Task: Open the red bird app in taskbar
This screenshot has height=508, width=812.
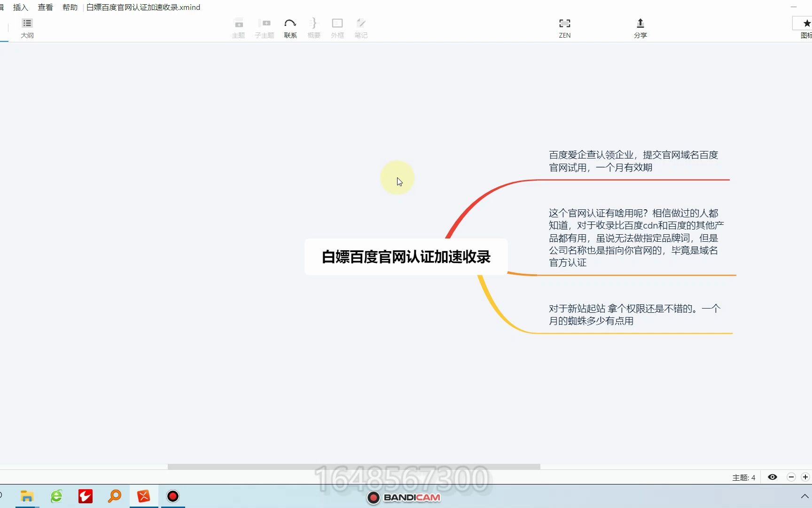Action: 86,496
